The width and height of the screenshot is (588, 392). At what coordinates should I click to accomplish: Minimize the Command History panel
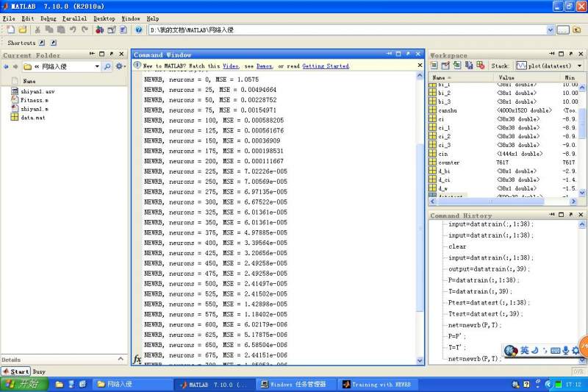tap(552, 214)
